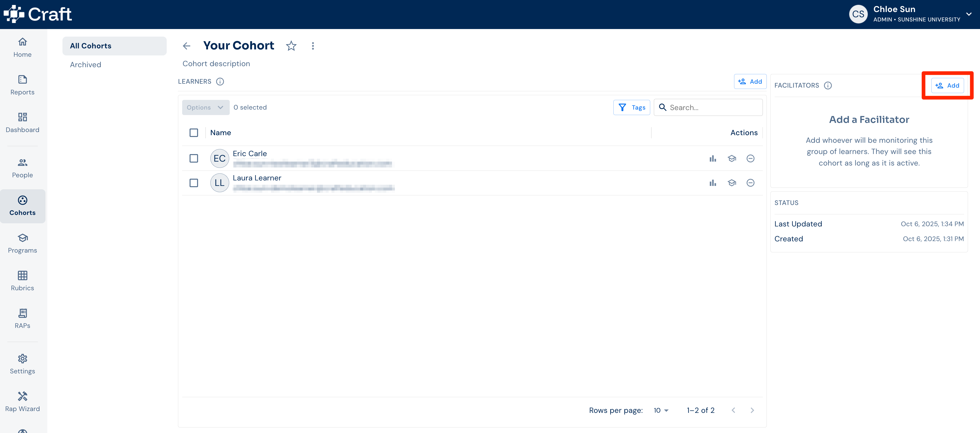Click the CS user avatar
This screenshot has width=980, height=433.
(x=858, y=14)
